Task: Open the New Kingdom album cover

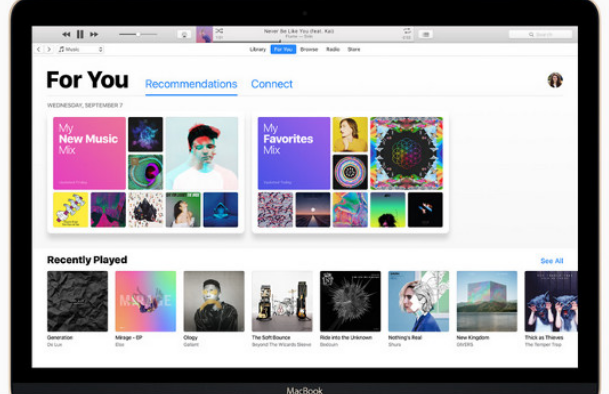Action: pyautogui.click(x=487, y=301)
